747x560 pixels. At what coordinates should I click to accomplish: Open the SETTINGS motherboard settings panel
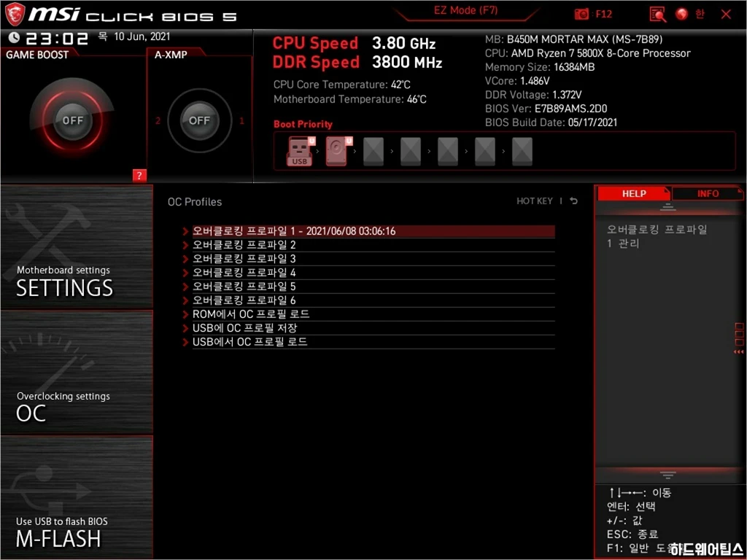pos(77,246)
